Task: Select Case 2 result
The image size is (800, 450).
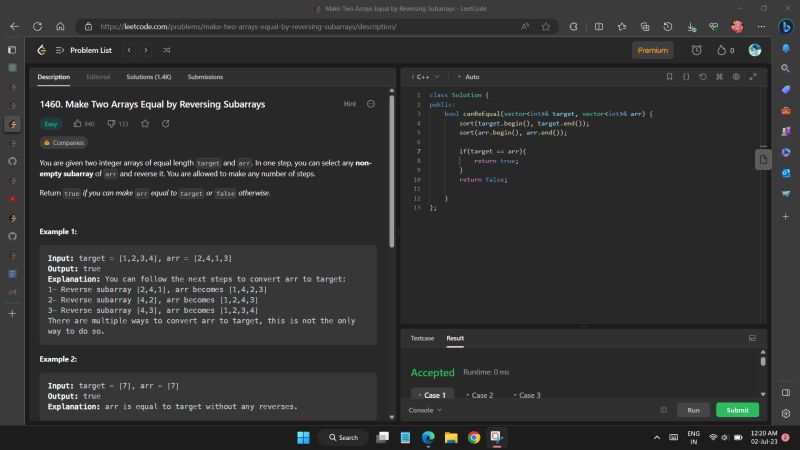Action: pyautogui.click(x=480, y=395)
